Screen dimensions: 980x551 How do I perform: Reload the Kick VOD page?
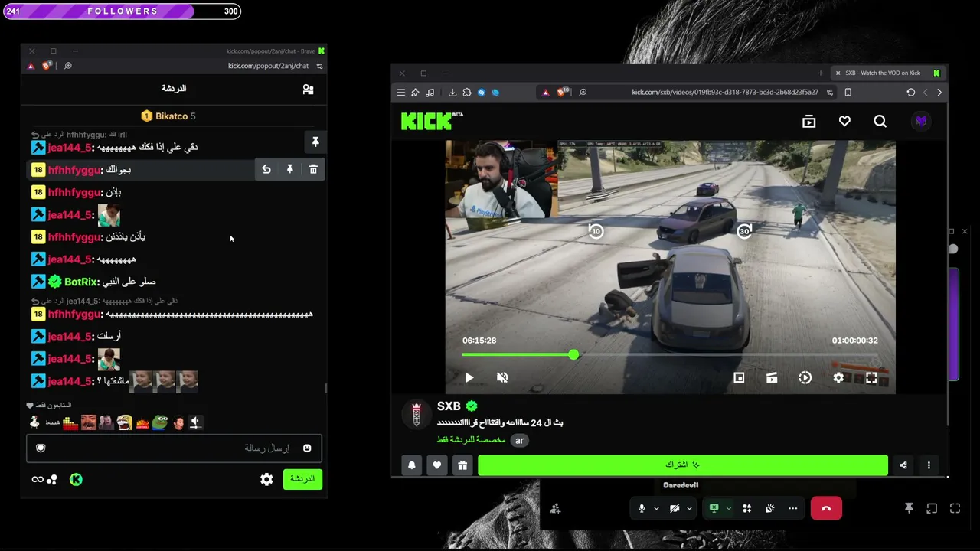[910, 93]
